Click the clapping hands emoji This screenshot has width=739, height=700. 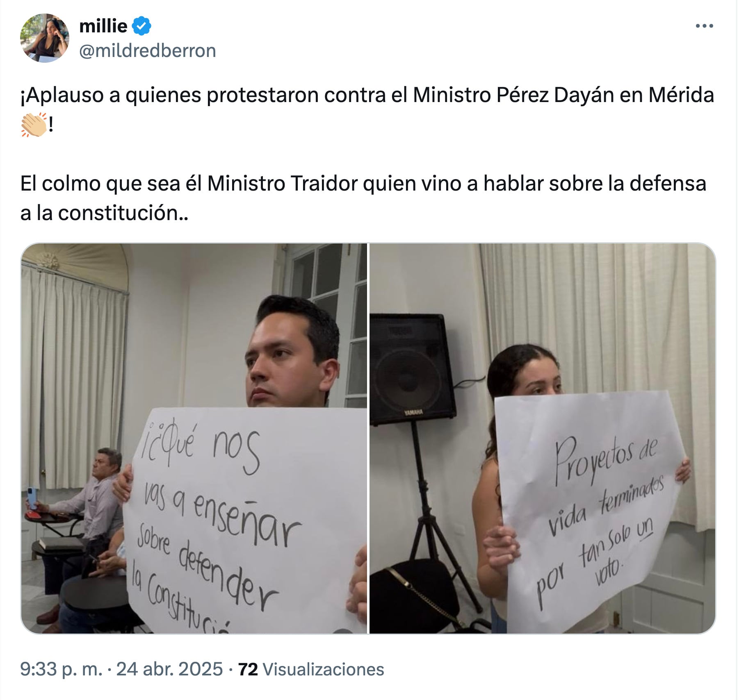(x=34, y=124)
